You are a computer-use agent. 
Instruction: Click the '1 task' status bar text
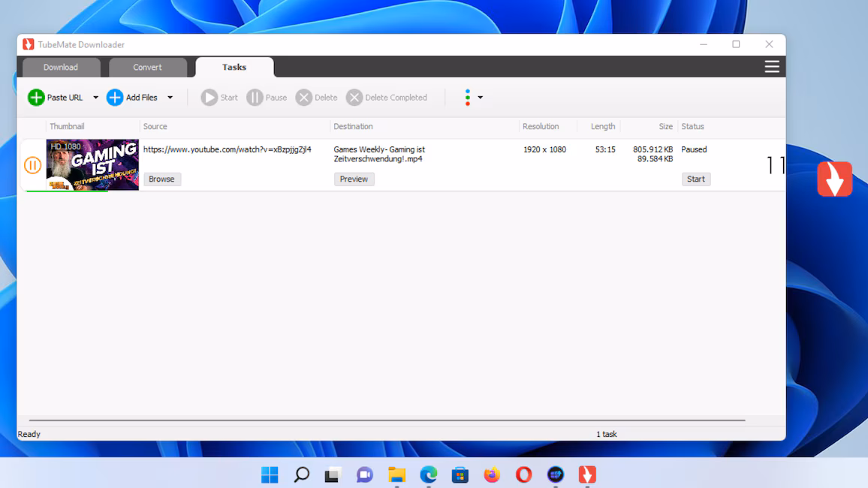(607, 435)
